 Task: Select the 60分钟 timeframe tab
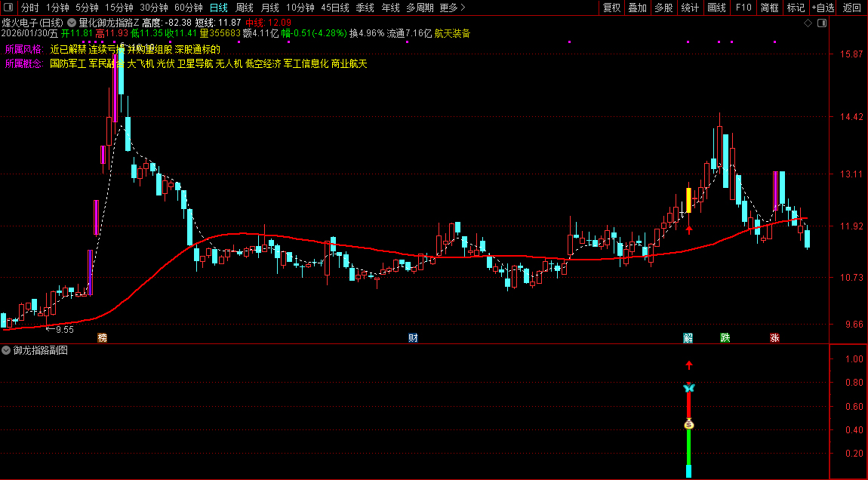point(189,8)
